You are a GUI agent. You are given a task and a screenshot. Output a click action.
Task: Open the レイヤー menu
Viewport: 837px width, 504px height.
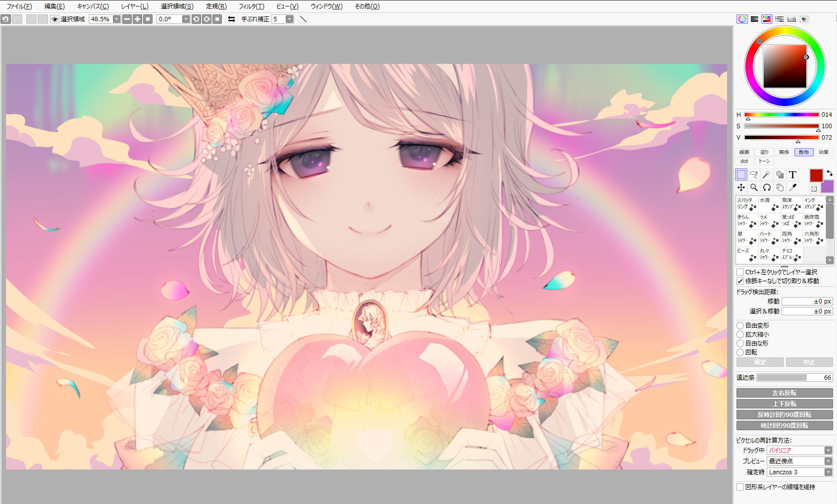click(135, 6)
